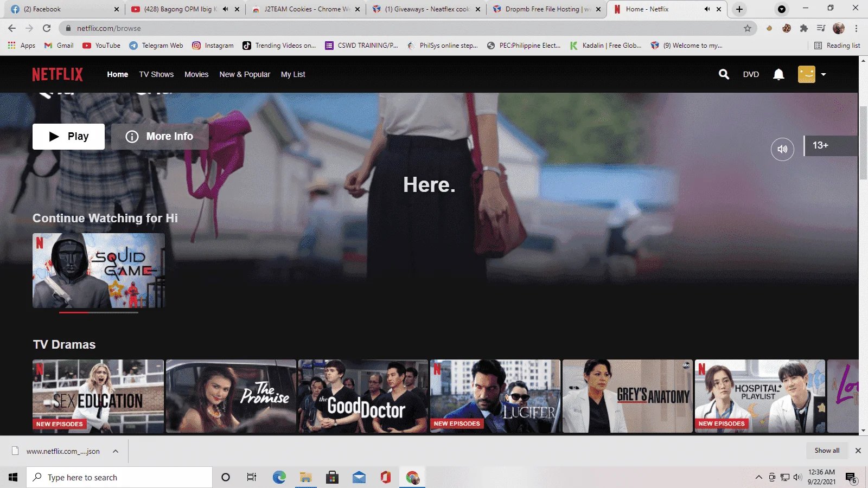
Task: Open File Explorer from taskbar
Action: [x=305, y=477]
